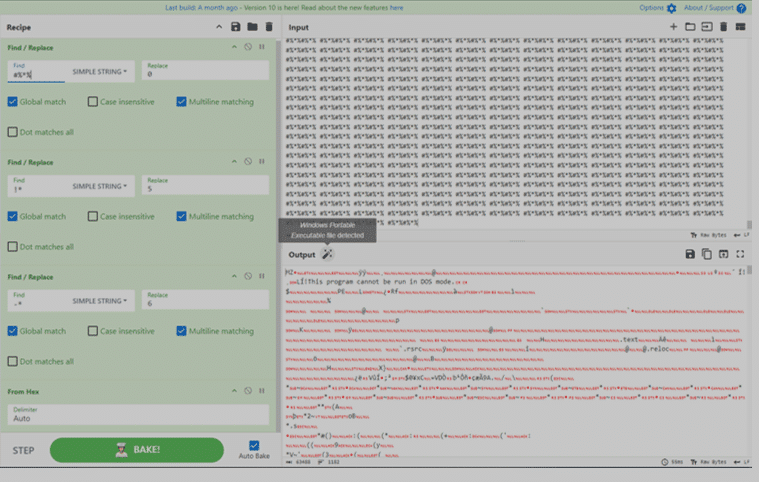This screenshot has width=759, height=482.
Task: Disable the third Find / Replace operation
Action: (248, 276)
